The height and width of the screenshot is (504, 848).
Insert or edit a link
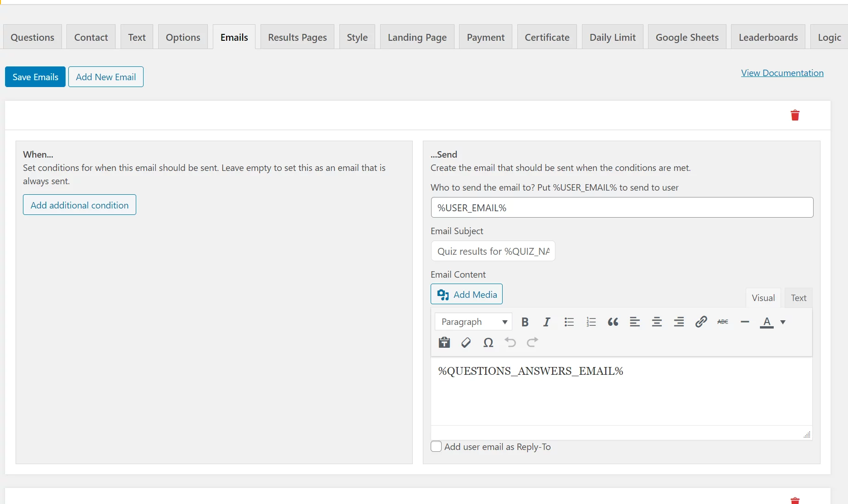701,322
